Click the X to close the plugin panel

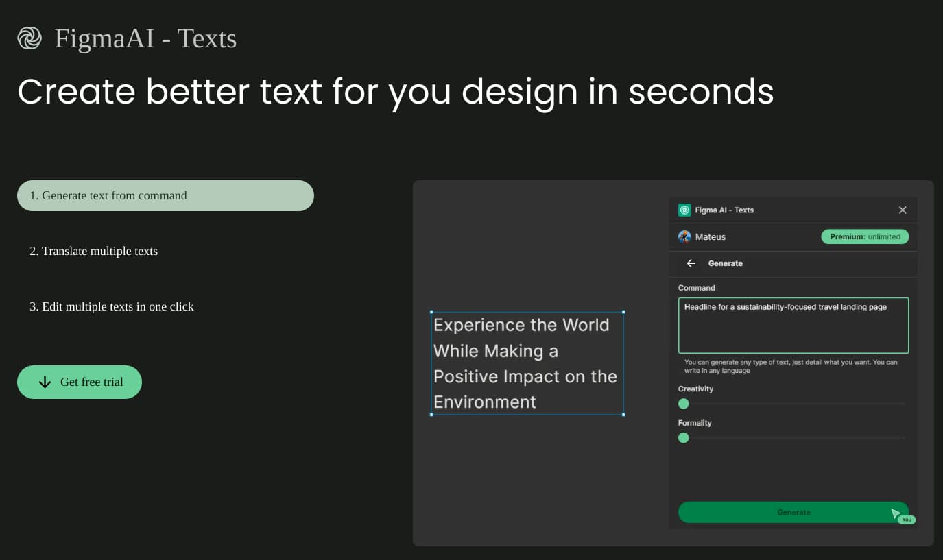click(903, 210)
